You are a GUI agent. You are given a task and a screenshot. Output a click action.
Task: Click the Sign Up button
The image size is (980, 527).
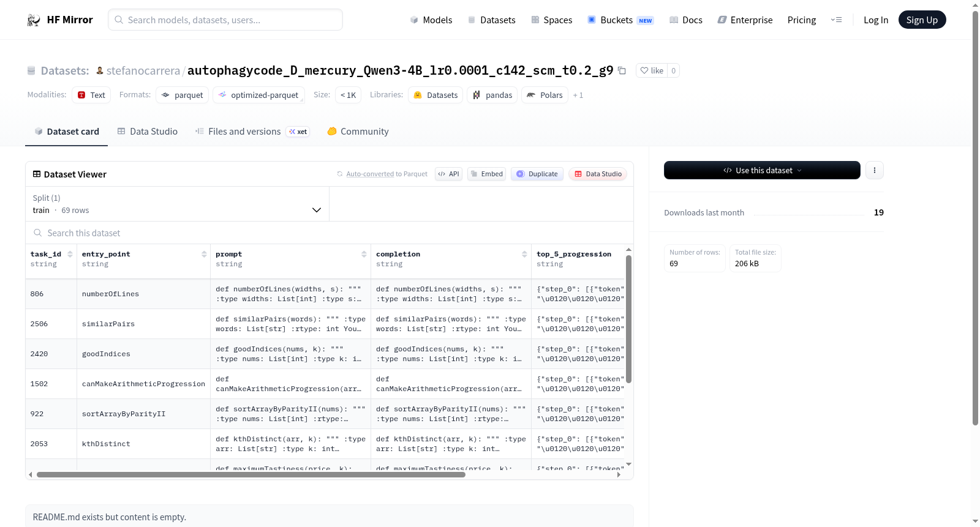tap(922, 20)
